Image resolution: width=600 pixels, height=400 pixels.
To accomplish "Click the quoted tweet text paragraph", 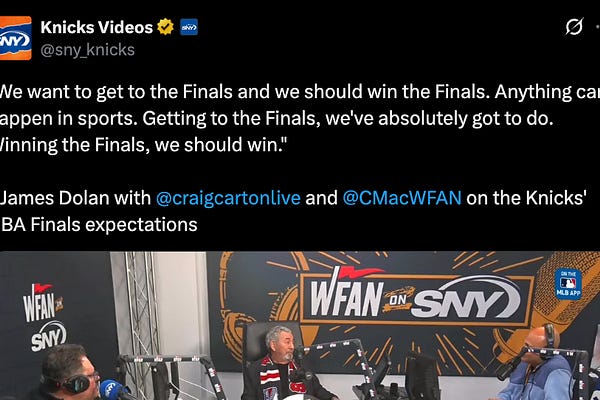I will 300,118.
